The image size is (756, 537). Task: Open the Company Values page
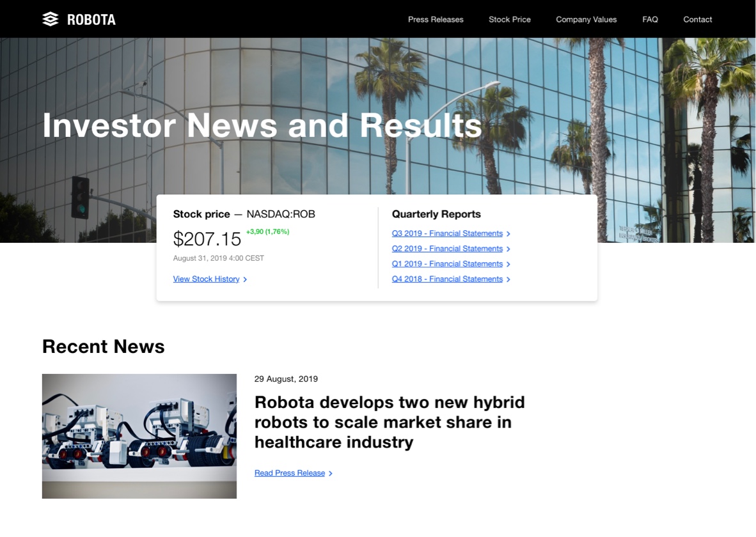pyautogui.click(x=586, y=19)
